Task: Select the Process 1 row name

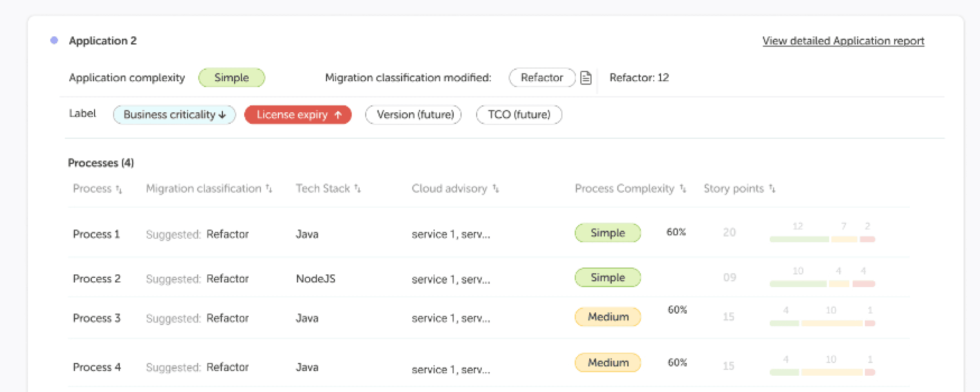Action: point(96,234)
